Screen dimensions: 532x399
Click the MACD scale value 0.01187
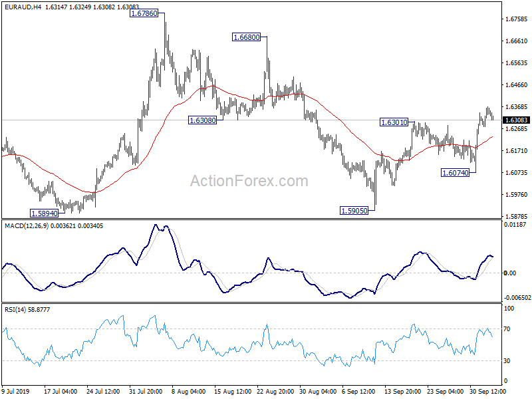[x=515, y=225]
